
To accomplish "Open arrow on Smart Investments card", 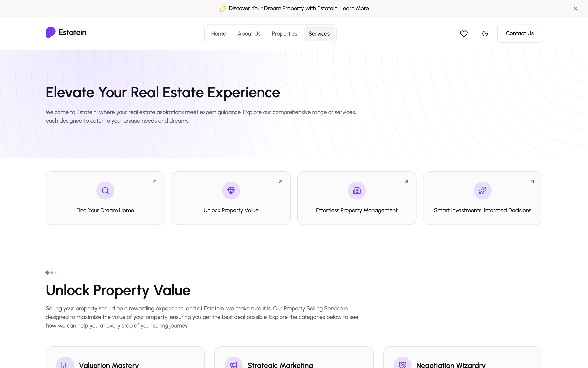I will pos(532,182).
